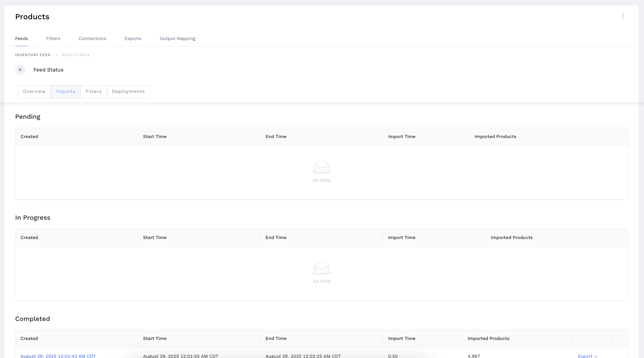The width and height of the screenshot is (644, 358).
Task: Click Pending table Import Time header
Action: [402, 137]
